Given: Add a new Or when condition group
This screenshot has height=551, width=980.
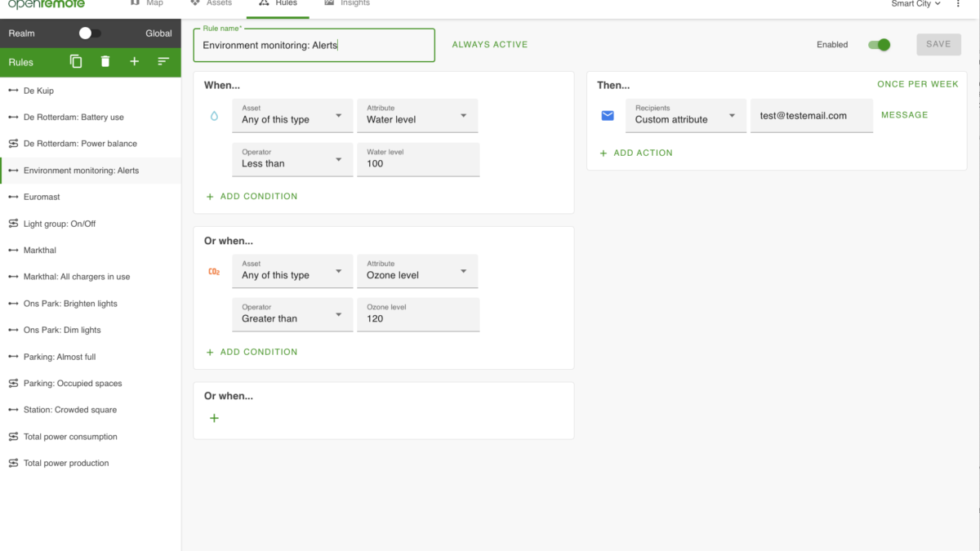Looking at the screenshot, I should (x=214, y=418).
